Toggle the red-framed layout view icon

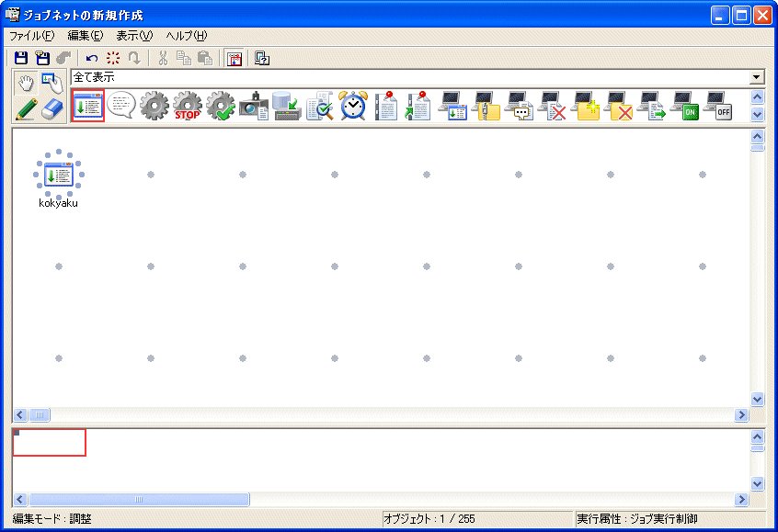(235, 59)
